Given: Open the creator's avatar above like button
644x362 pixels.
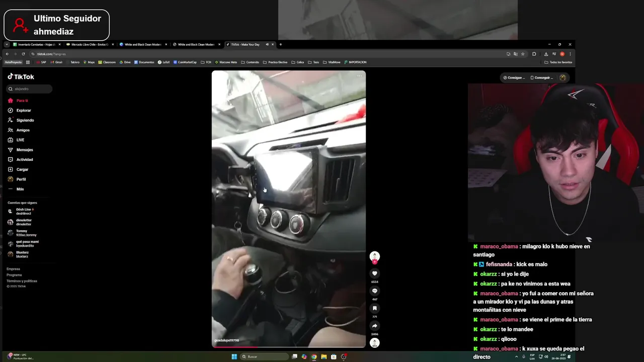Looking at the screenshot, I should (374, 256).
